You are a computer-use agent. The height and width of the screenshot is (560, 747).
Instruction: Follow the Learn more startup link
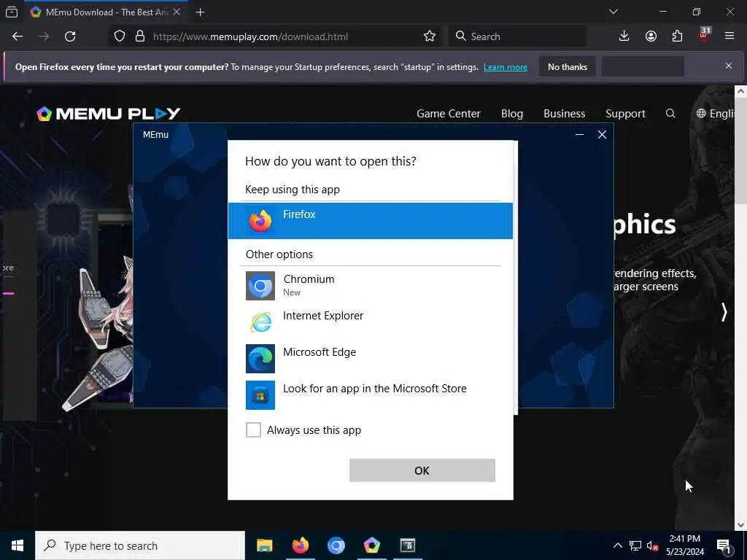tap(506, 67)
